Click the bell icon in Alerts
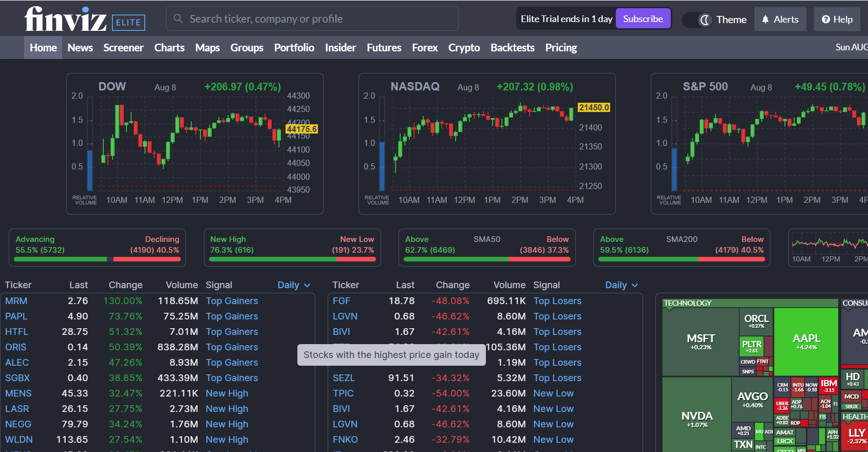868x452 pixels. coord(765,20)
